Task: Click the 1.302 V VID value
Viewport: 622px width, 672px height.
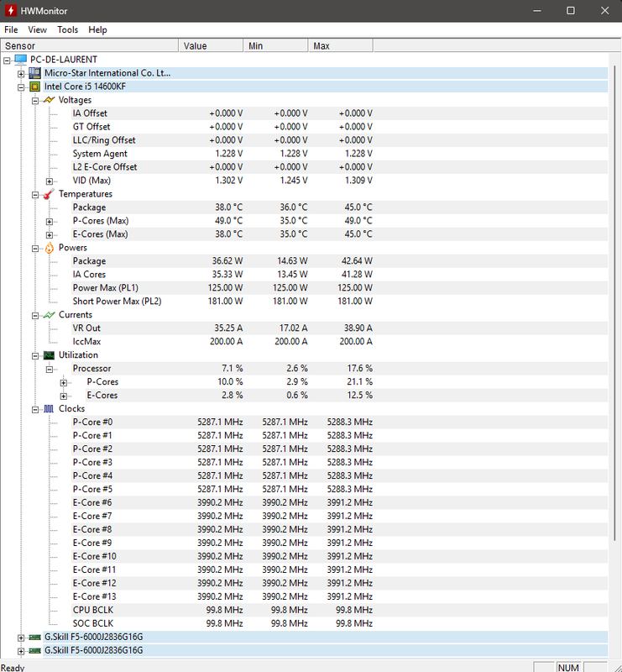Action: coord(229,181)
